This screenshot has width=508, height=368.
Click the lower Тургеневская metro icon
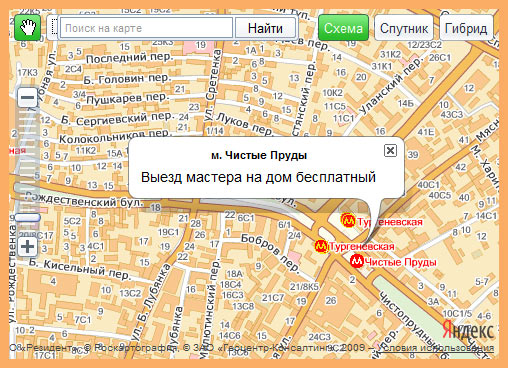(322, 246)
